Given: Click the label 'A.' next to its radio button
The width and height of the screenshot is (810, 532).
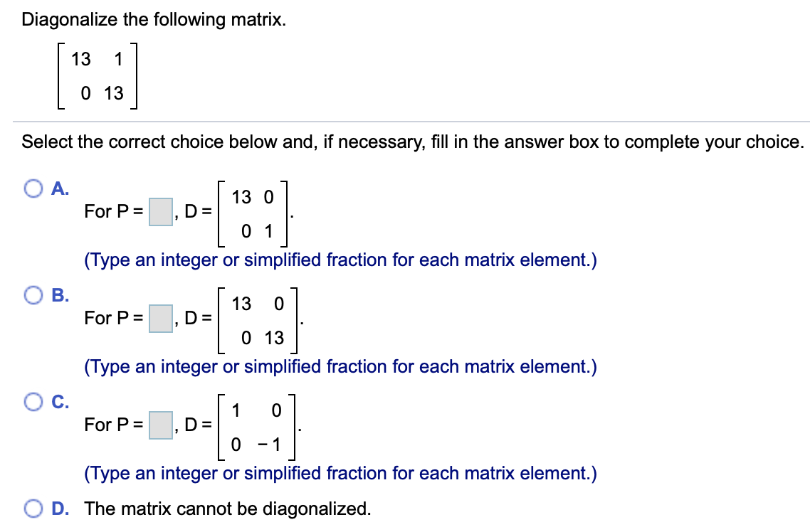Looking at the screenshot, I should coord(60,188).
